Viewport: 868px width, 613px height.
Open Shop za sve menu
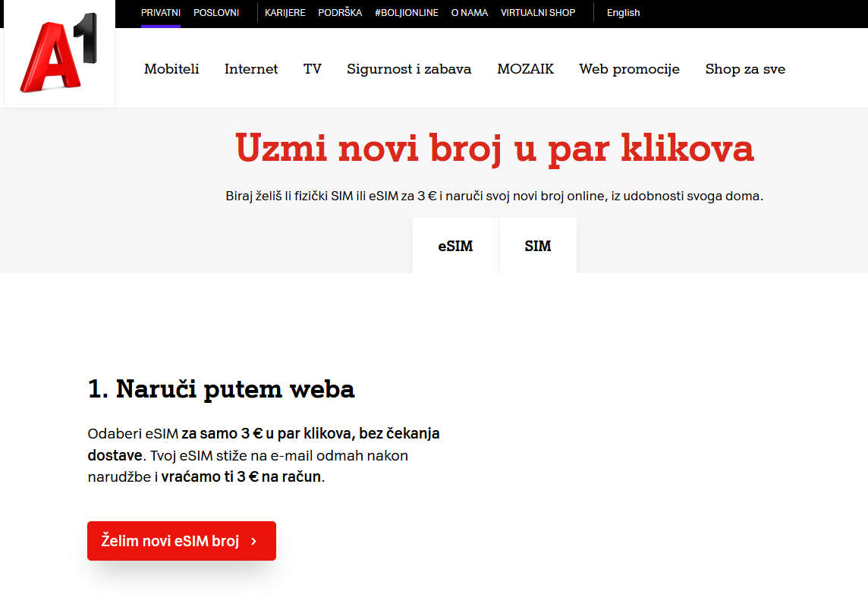[x=745, y=69]
